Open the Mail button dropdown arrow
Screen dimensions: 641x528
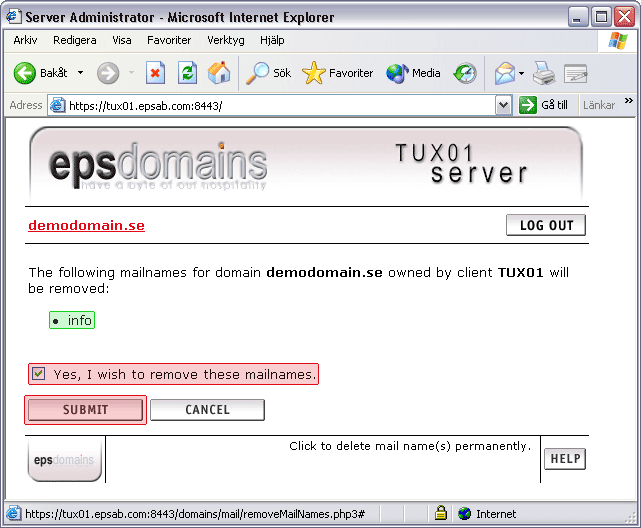click(521, 74)
